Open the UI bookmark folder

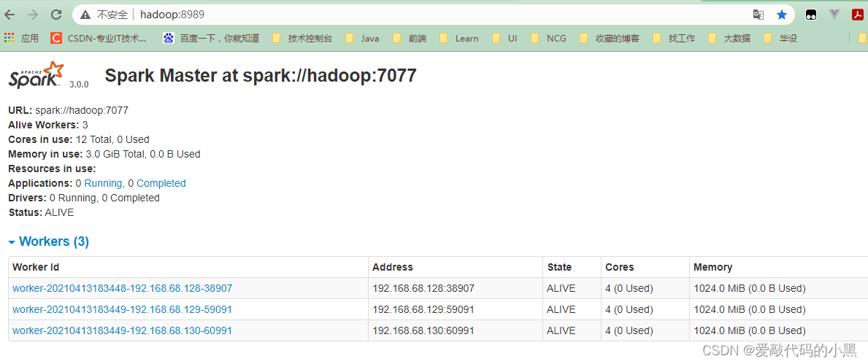click(505, 38)
